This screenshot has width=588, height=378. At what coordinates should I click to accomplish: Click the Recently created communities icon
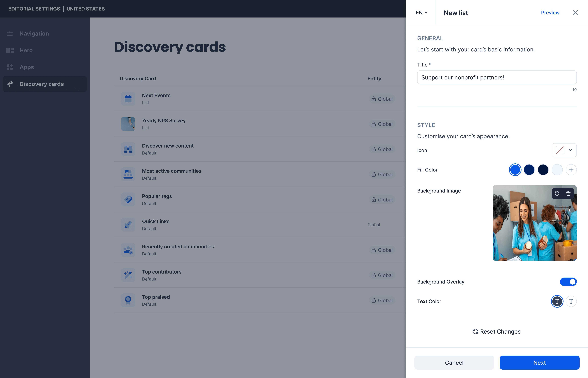tap(128, 250)
